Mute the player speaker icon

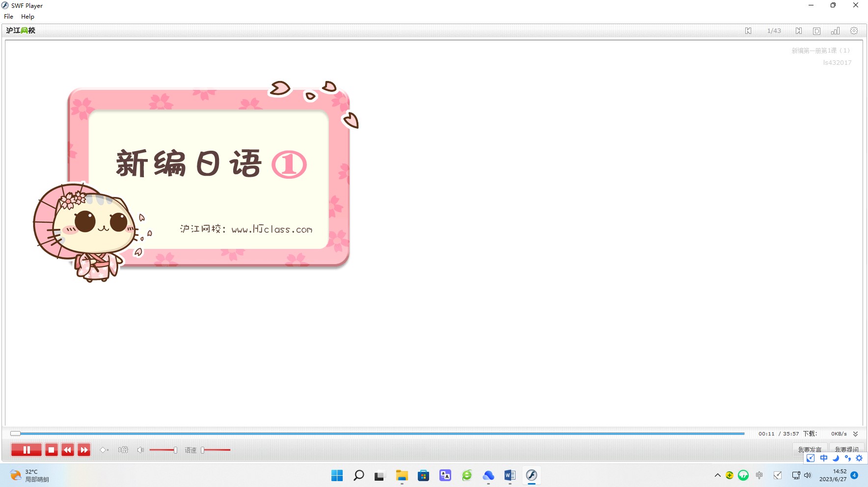140,450
